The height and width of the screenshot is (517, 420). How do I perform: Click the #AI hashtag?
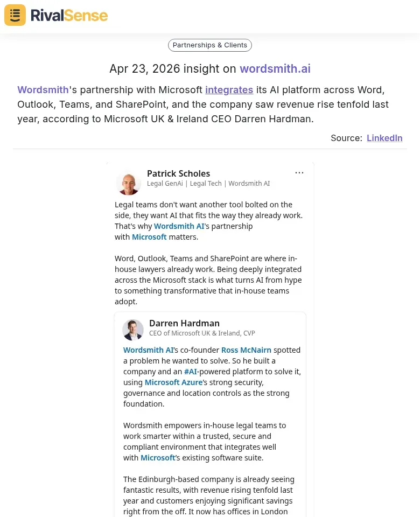point(191,371)
